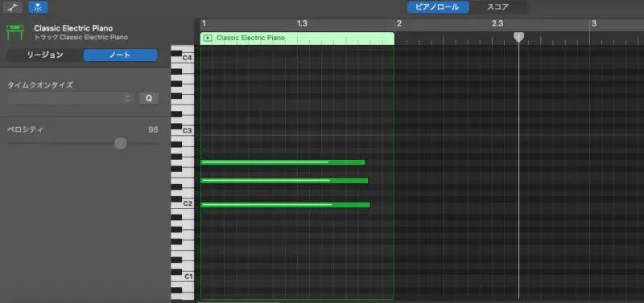Click the playhead marker in the ruler
The image size is (644, 303).
[x=518, y=37]
